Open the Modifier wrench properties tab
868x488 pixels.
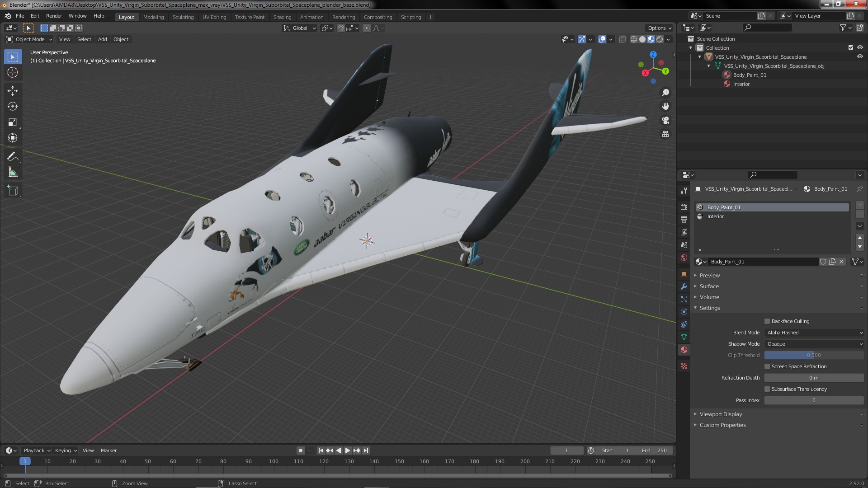coord(684,286)
